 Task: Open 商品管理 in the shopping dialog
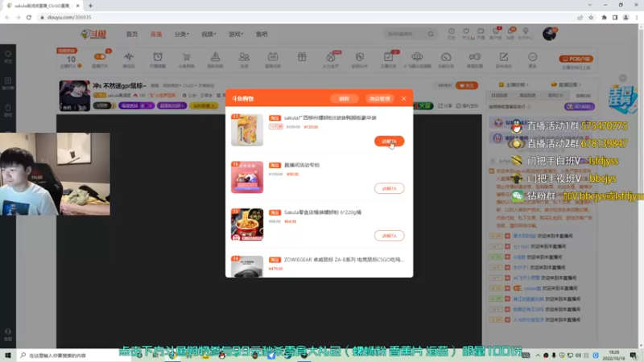point(379,98)
